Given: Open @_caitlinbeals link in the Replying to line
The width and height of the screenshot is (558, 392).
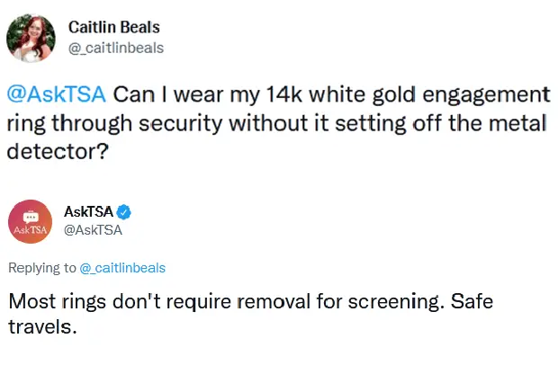Looking at the screenshot, I should click(x=122, y=268).
